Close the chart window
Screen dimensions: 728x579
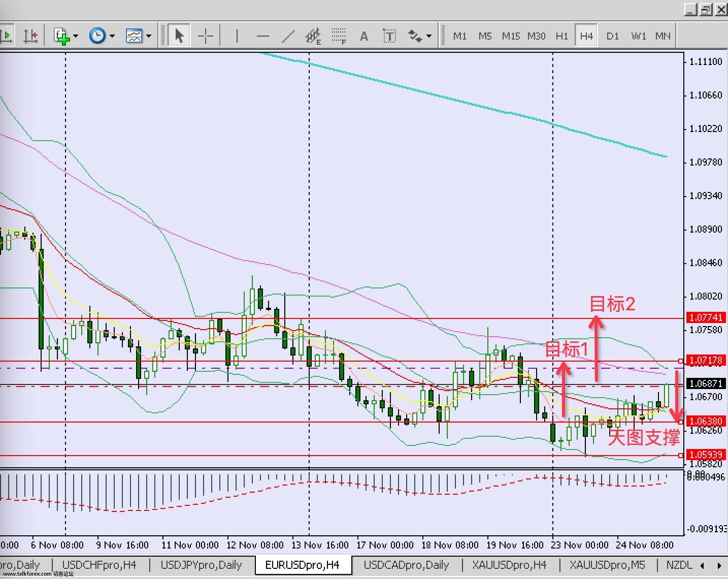[721, 10]
